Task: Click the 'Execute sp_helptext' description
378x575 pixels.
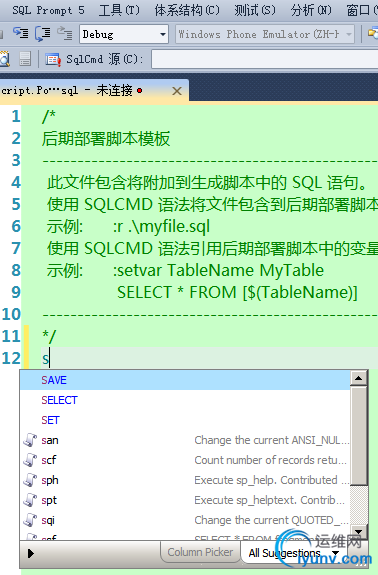Action: tap(269, 500)
